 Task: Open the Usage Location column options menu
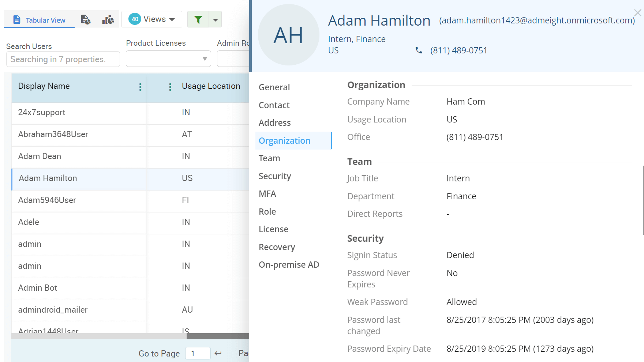(x=170, y=87)
